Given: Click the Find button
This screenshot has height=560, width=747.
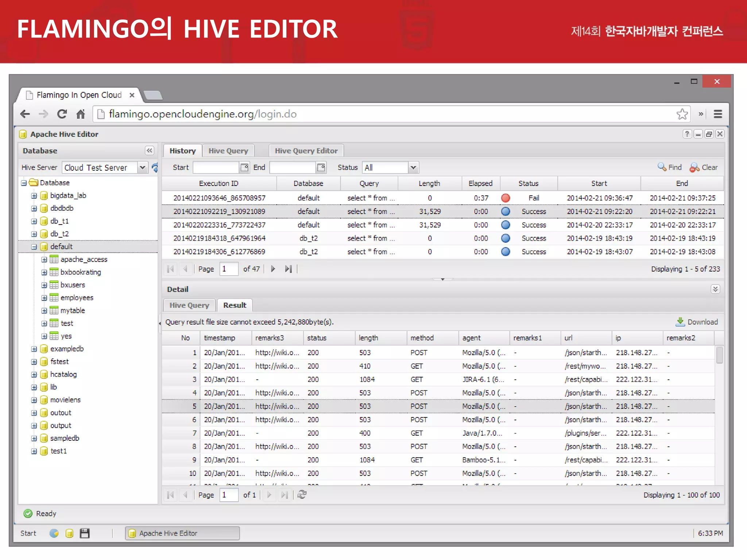Looking at the screenshot, I should tap(670, 167).
